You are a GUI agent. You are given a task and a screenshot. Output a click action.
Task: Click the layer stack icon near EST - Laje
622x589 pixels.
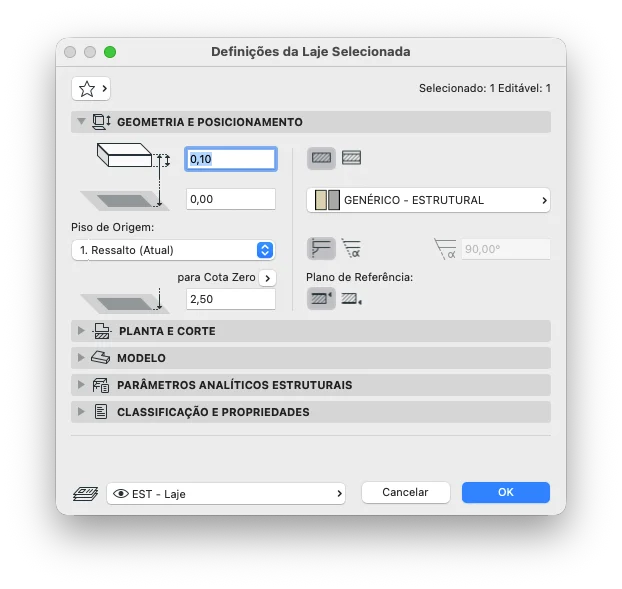pos(86,494)
